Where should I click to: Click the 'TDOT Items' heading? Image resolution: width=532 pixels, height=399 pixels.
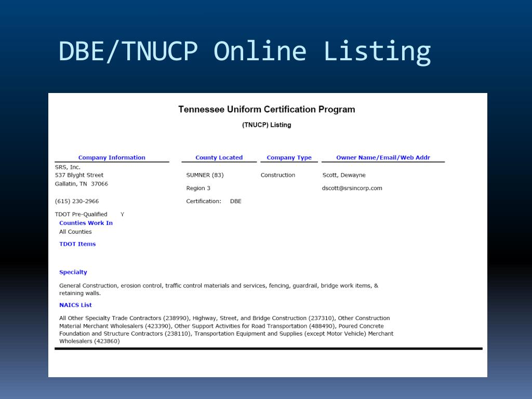click(77, 244)
